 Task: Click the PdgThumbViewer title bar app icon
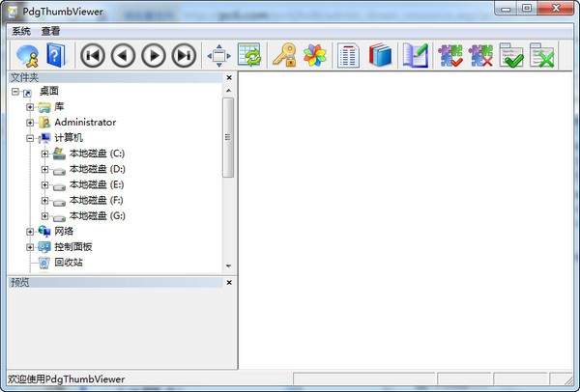click(13, 12)
